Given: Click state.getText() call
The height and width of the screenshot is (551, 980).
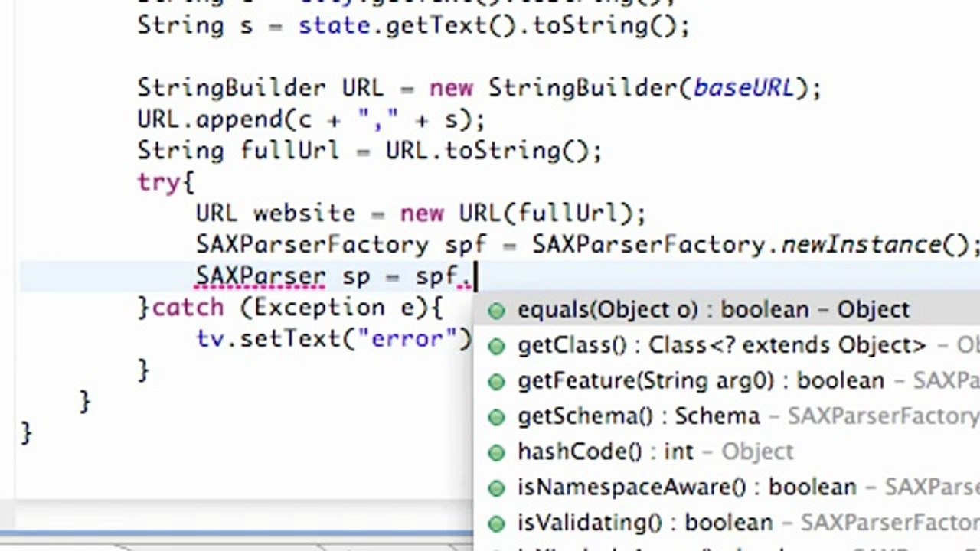Looking at the screenshot, I should (407, 26).
